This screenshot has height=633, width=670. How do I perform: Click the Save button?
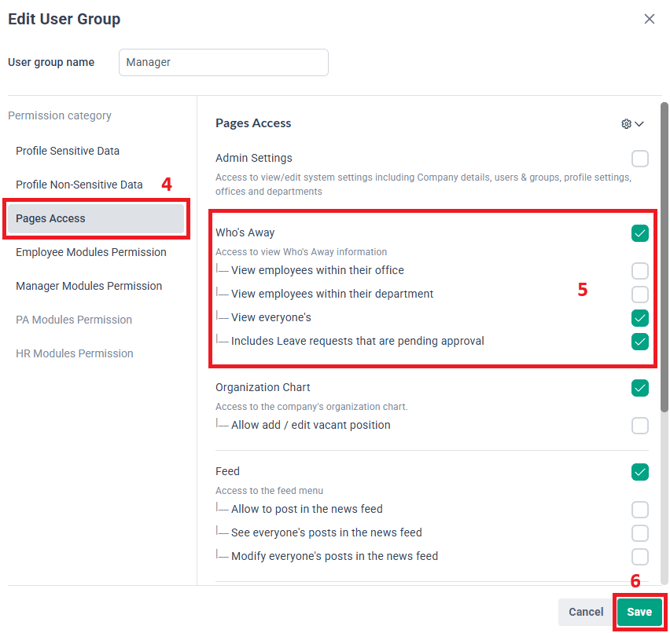point(639,612)
